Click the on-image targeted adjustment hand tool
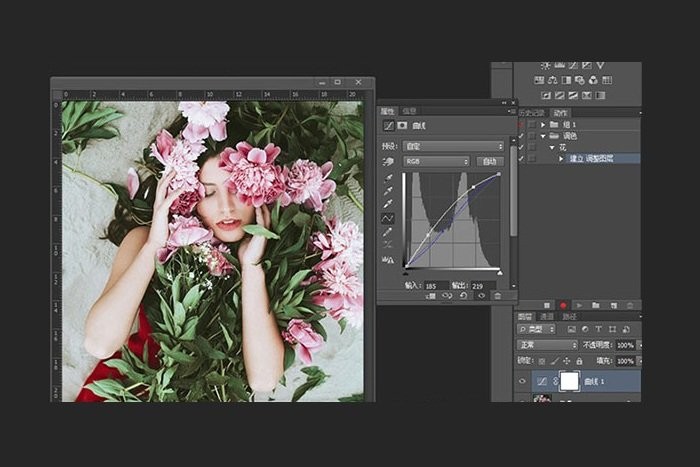700x467 pixels. 387,161
